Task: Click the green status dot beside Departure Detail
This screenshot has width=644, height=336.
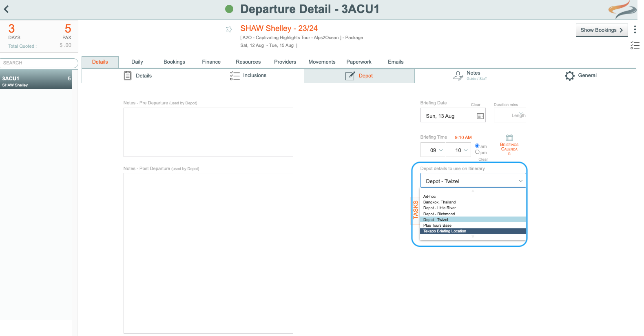Action: coord(229,9)
